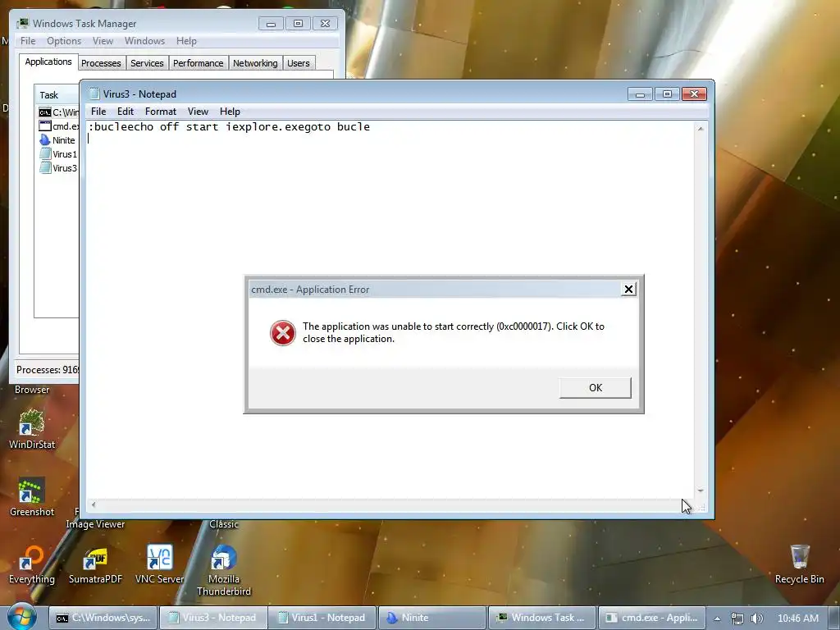Select Recycle Bin desktop icon
The height and width of the screenshot is (630, 840).
tap(799, 564)
